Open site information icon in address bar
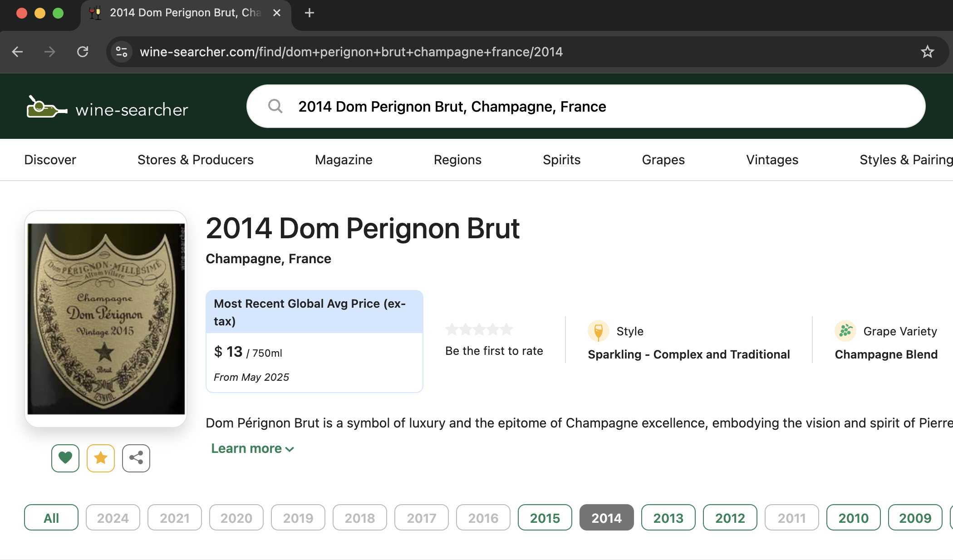Screen dimensions: 953x560 (122, 52)
